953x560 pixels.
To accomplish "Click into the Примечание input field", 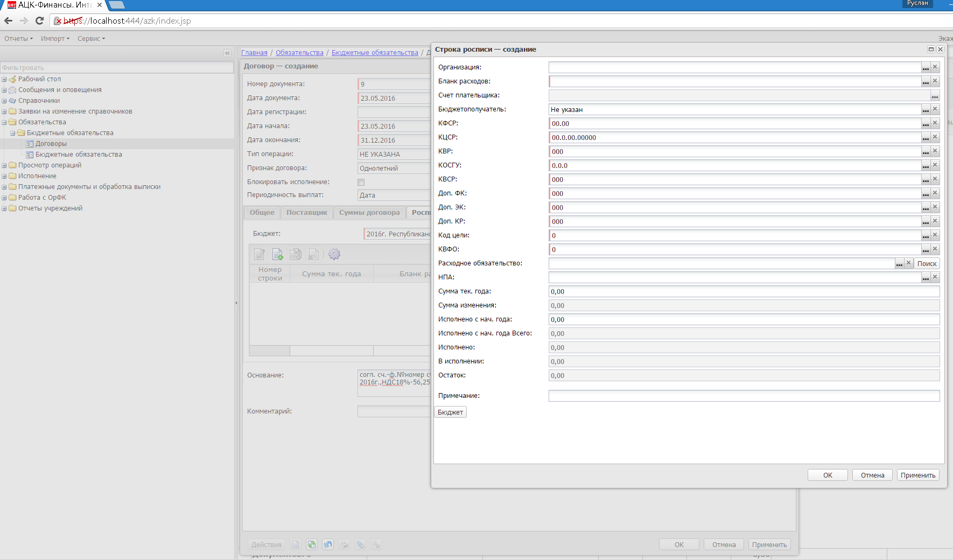I will 744,396.
